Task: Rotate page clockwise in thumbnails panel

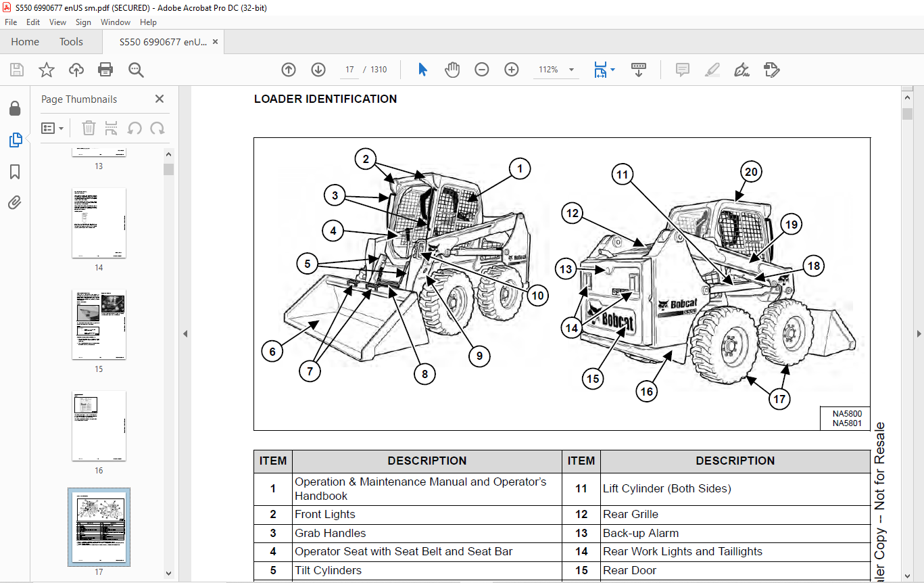Action: [157, 128]
